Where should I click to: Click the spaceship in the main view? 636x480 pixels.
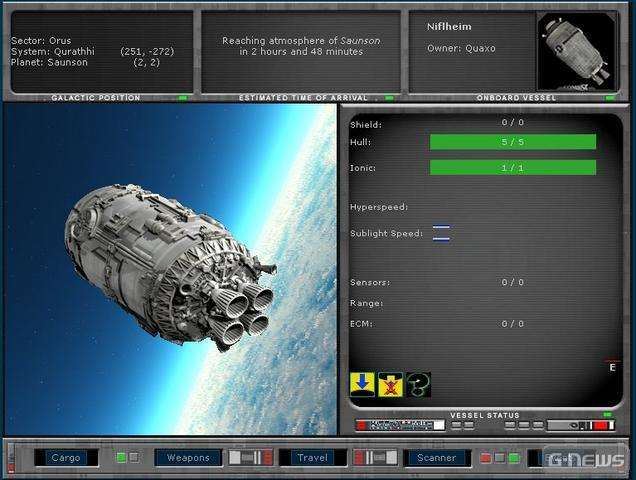point(170,268)
